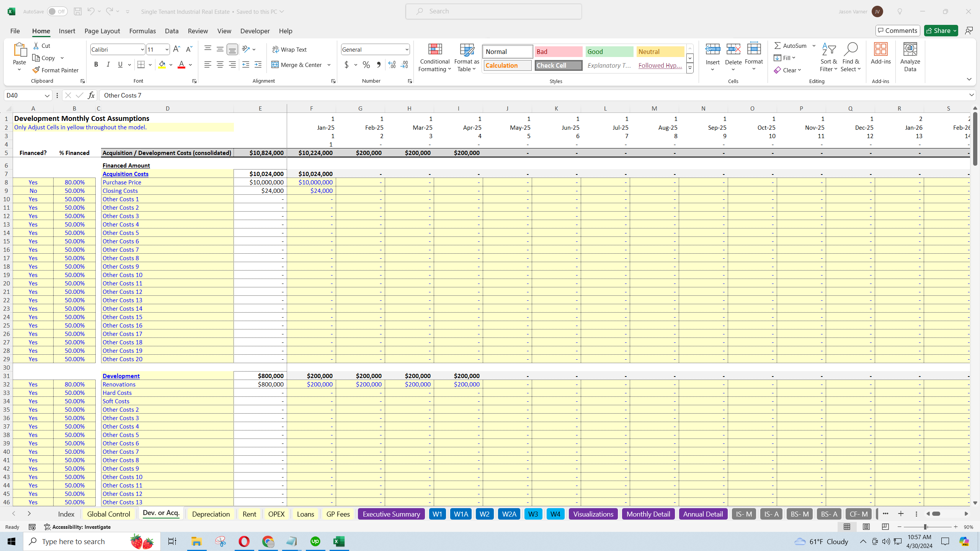This screenshot has width=980, height=551.
Task: Open File Explorer from the taskbar
Action: [x=196, y=541]
